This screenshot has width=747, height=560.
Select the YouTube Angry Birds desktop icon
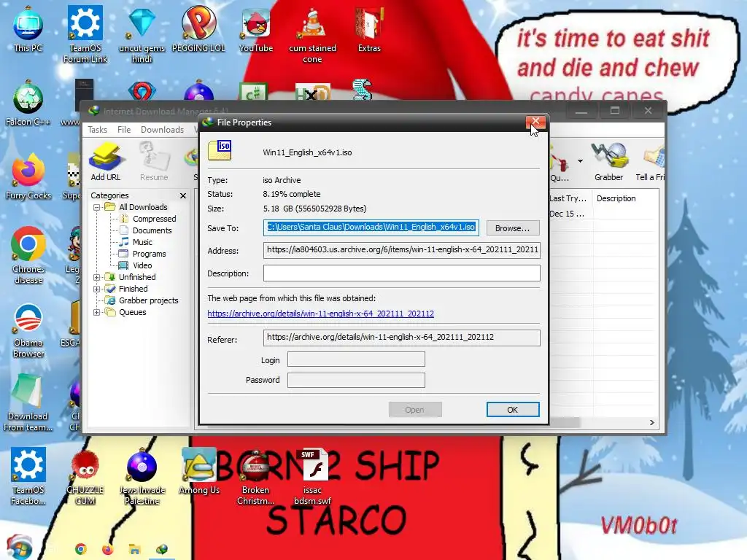click(x=256, y=29)
